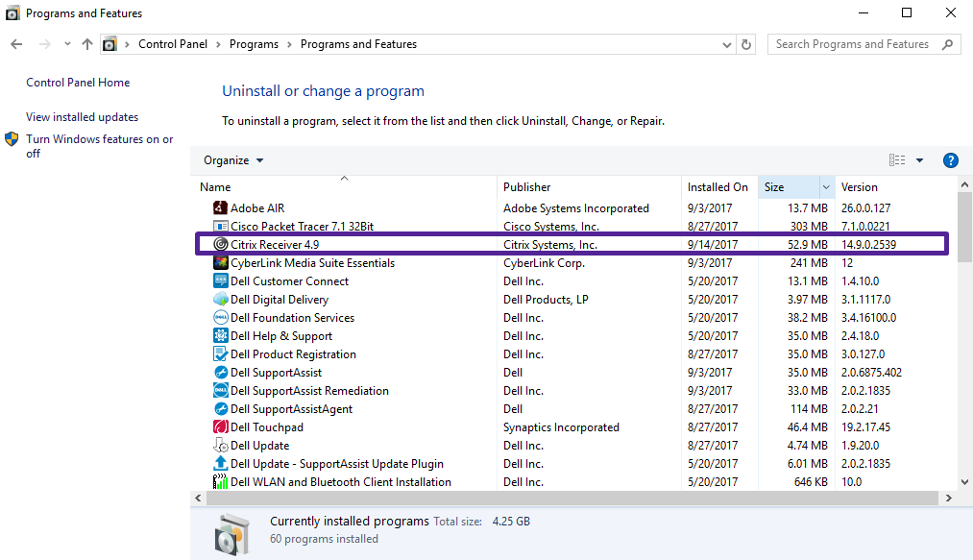Screen dimensions: 973x560
Task: Click the Dell Update icon
Action: pyautogui.click(x=220, y=445)
